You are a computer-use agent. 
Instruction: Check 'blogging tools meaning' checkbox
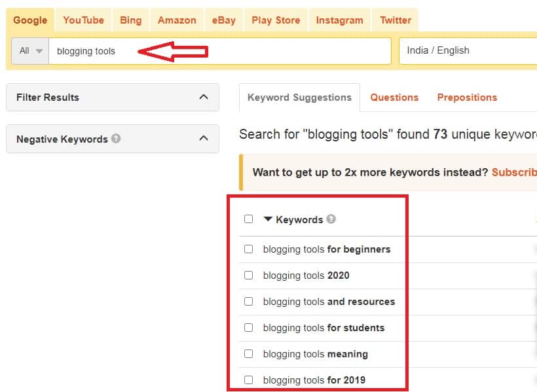[249, 353]
